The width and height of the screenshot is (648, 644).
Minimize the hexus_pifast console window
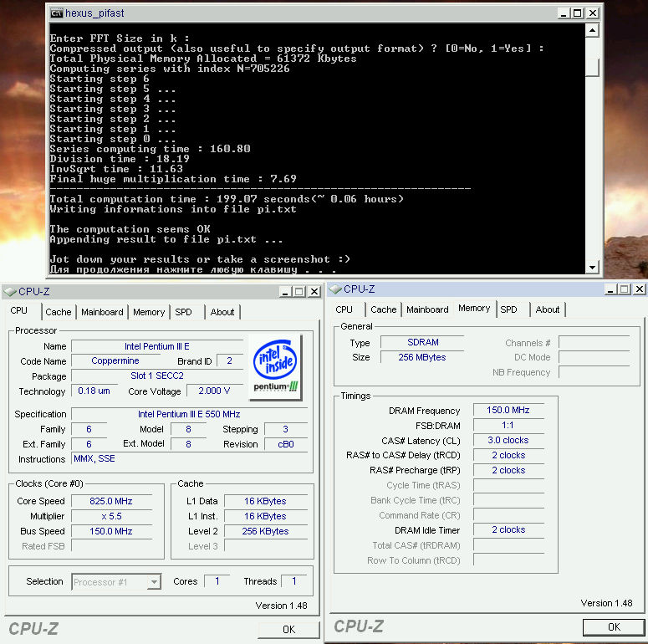[x=563, y=13]
